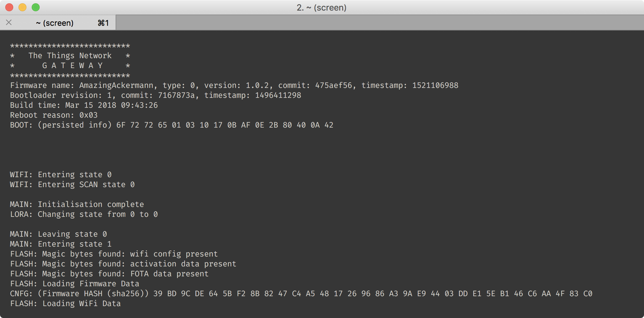Click the "FLASH: Magic bytes found: FOTA data present" line
Viewport: 644px width, 318px height.
click(109, 274)
